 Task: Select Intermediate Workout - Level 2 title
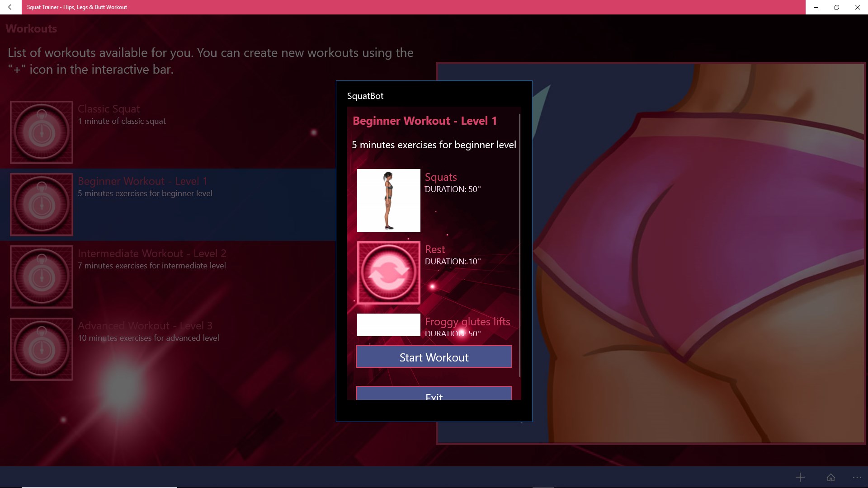pos(151,253)
